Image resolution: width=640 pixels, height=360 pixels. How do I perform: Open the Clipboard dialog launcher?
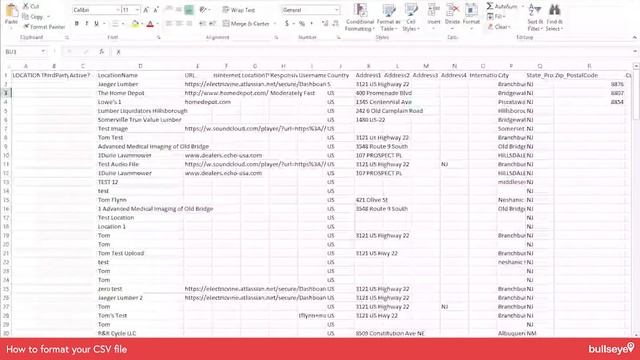click(x=67, y=38)
